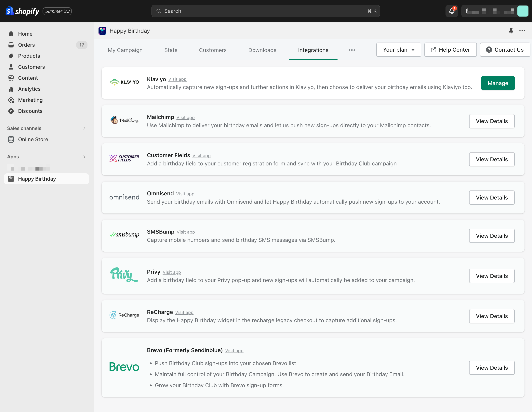Click the Home icon in sidebar
Viewport: 532px width, 412px height.
click(x=11, y=34)
